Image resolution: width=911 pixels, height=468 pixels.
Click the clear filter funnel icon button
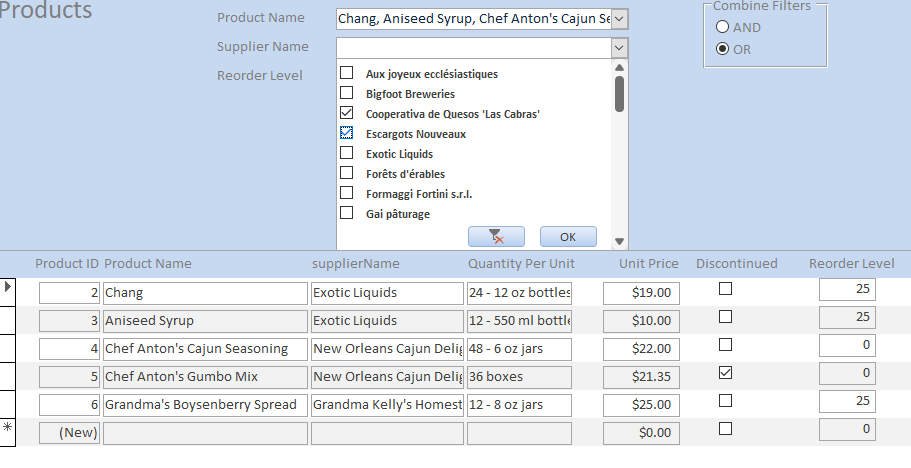495,236
